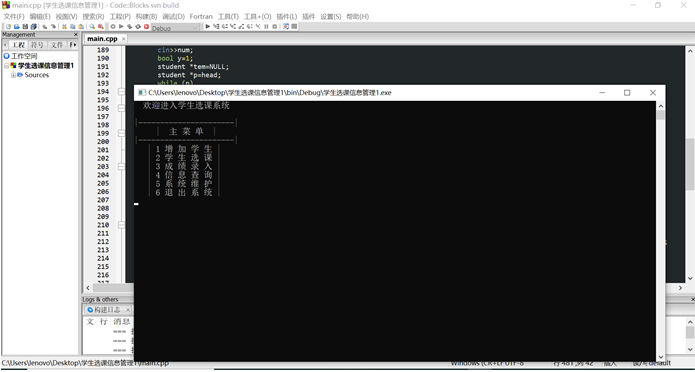Open the 插件(L) menu

(287, 16)
